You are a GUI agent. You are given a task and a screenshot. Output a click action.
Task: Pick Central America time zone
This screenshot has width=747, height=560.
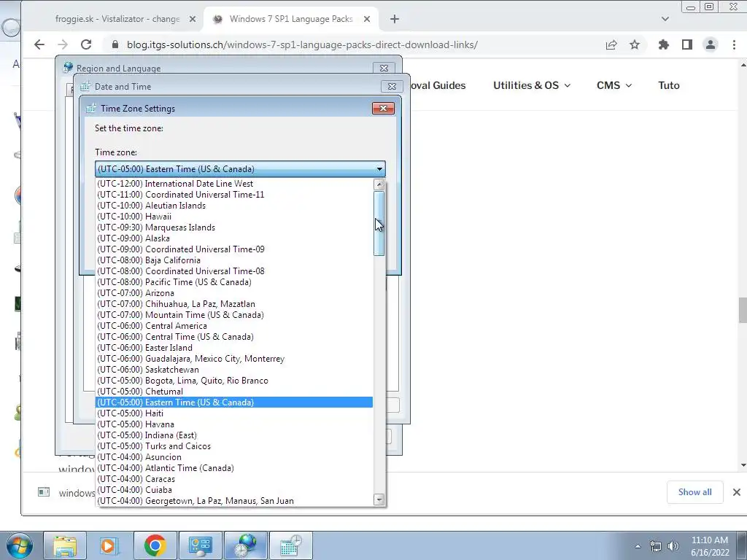point(234,326)
